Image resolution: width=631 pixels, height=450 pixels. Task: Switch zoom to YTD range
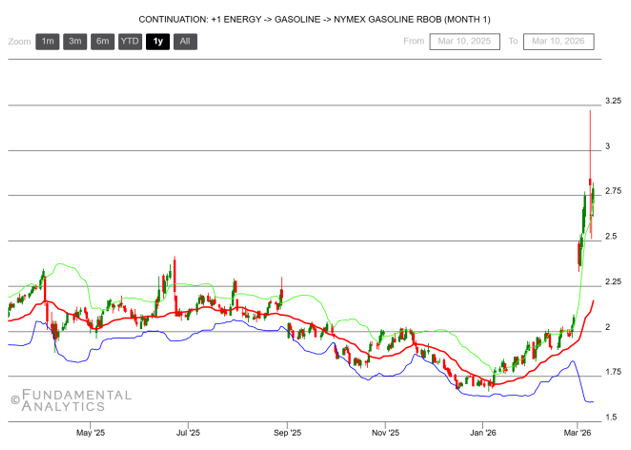coord(129,41)
